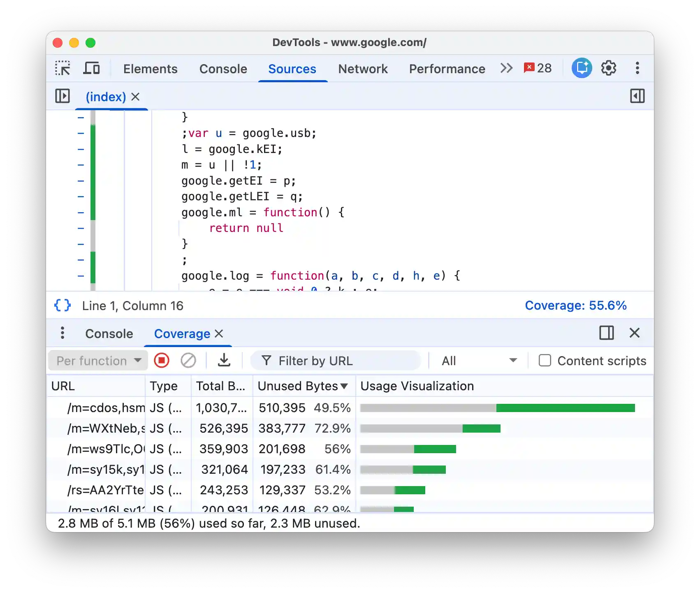Stop recording coverage instrumentation
Viewport: 700px width, 593px height.
162,360
